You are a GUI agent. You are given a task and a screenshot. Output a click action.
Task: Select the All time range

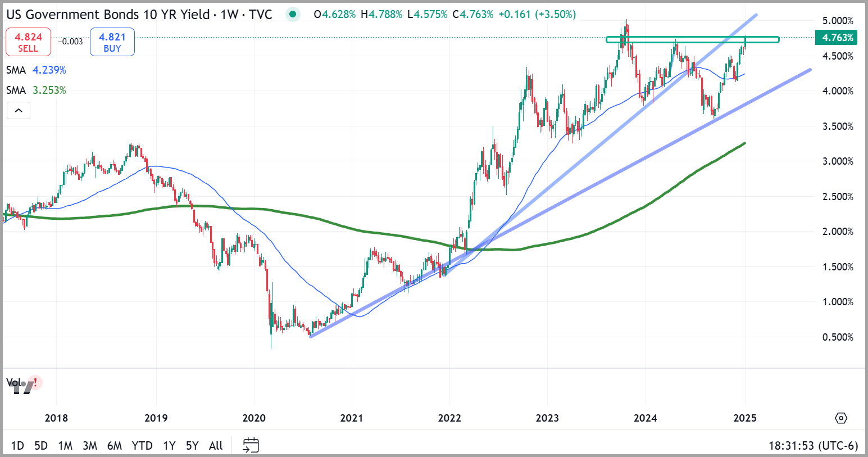[x=216, y=446]
